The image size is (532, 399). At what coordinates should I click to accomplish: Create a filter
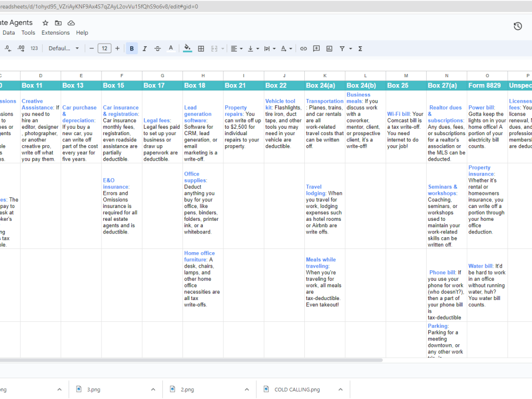[x=342, y=48]
